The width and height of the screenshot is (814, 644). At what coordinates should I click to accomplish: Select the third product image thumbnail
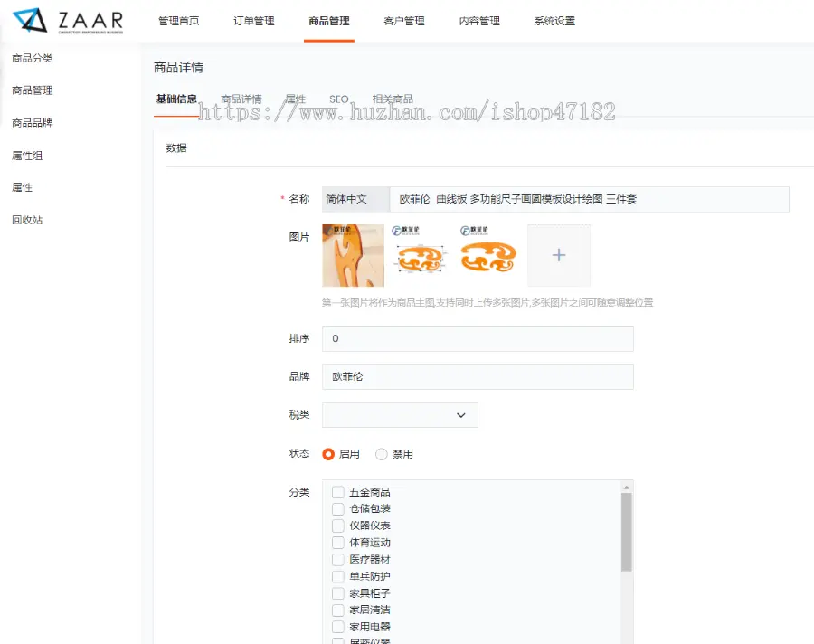489,256
